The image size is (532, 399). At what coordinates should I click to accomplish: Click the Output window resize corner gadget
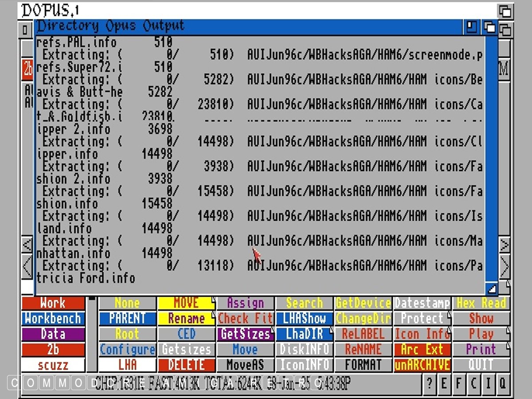click(492, 289)
